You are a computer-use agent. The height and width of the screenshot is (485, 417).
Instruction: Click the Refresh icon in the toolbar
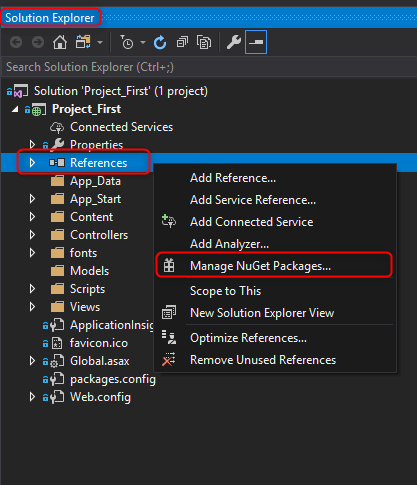pos(160,42)
